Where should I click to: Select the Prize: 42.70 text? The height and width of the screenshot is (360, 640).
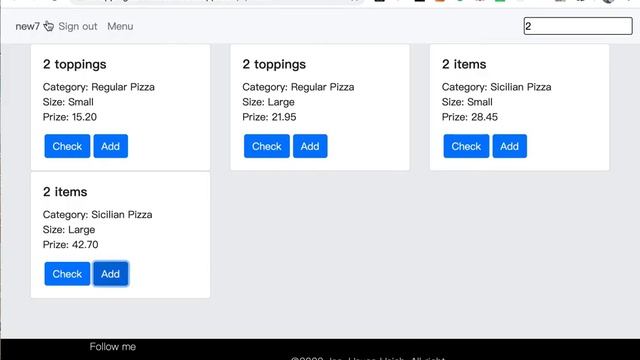[x=71, y=245]
